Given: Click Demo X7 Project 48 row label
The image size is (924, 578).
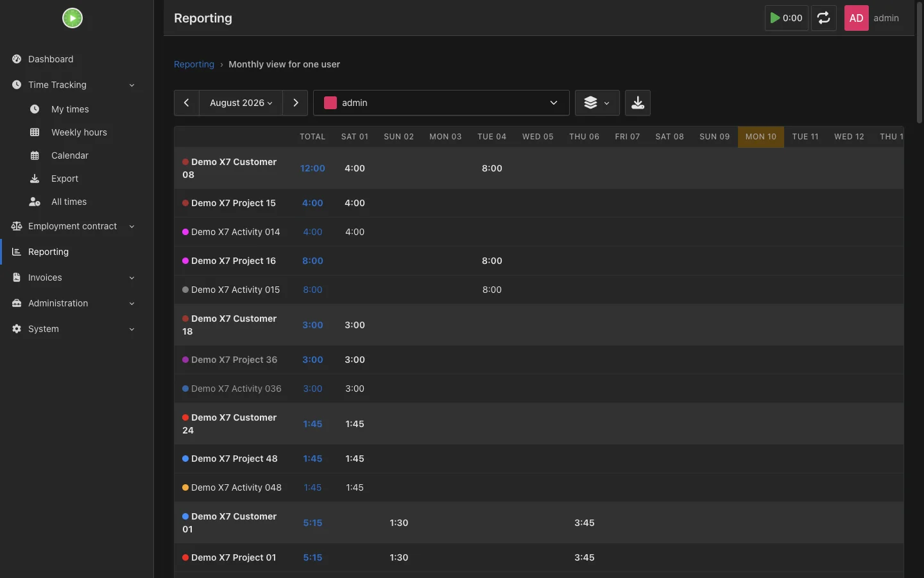Looking at the screenshot, I should (234, 459).
